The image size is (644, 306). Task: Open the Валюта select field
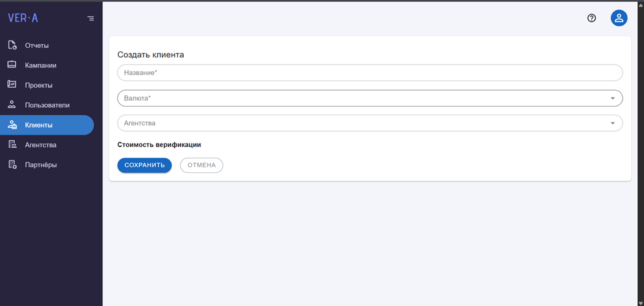tap(370, 98)
